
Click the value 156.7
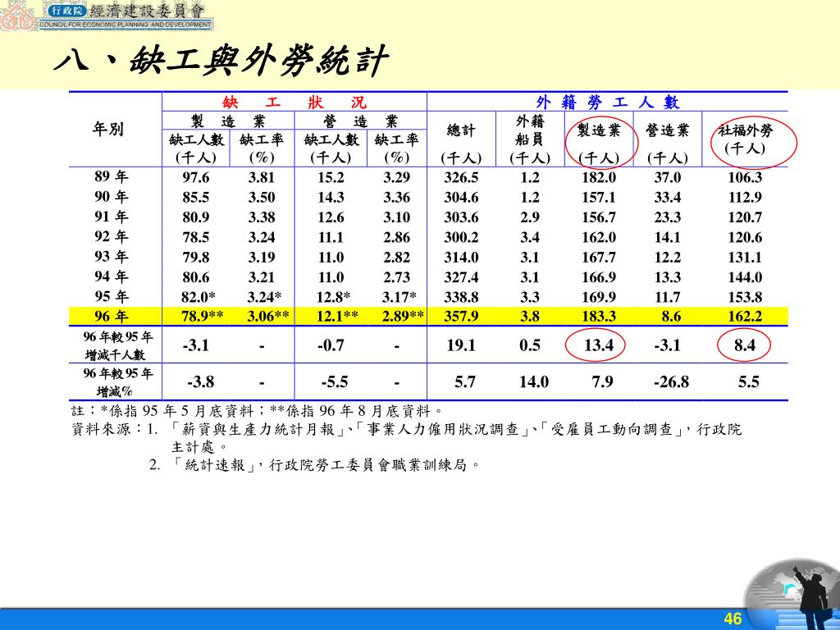599,217
